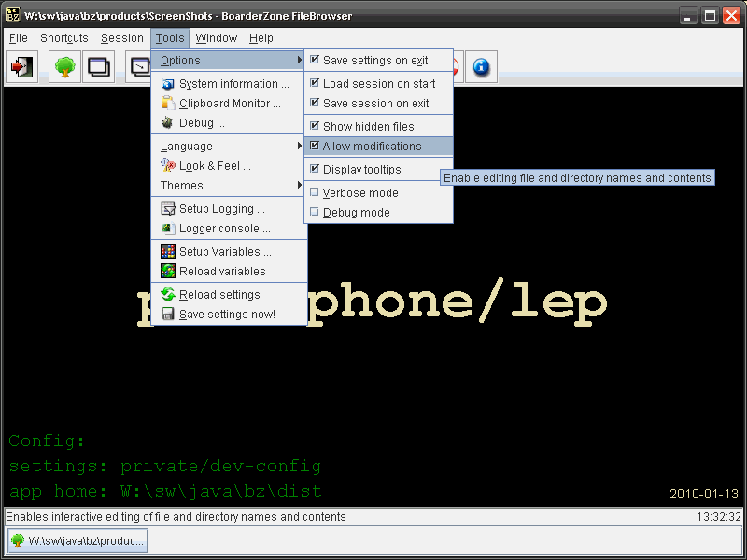747x560 pixels.
Task: Click the green tree toolbar icon
Action: (x=64, y=67)
